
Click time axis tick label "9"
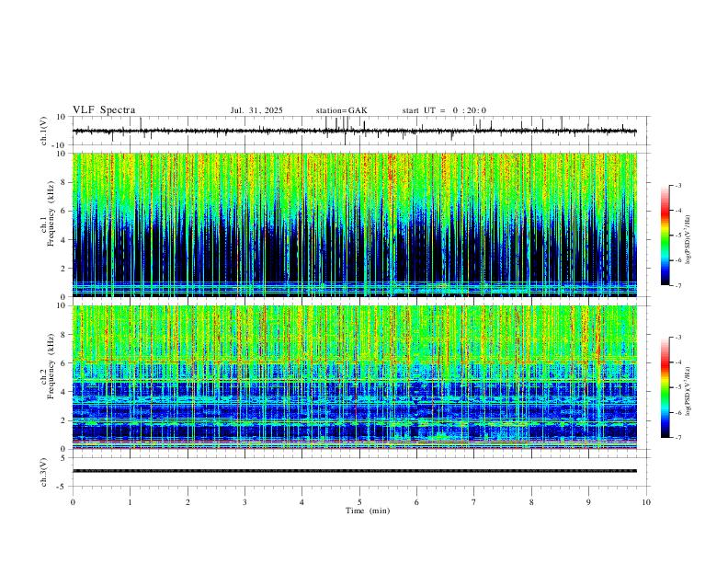click(x=588, y=502)
